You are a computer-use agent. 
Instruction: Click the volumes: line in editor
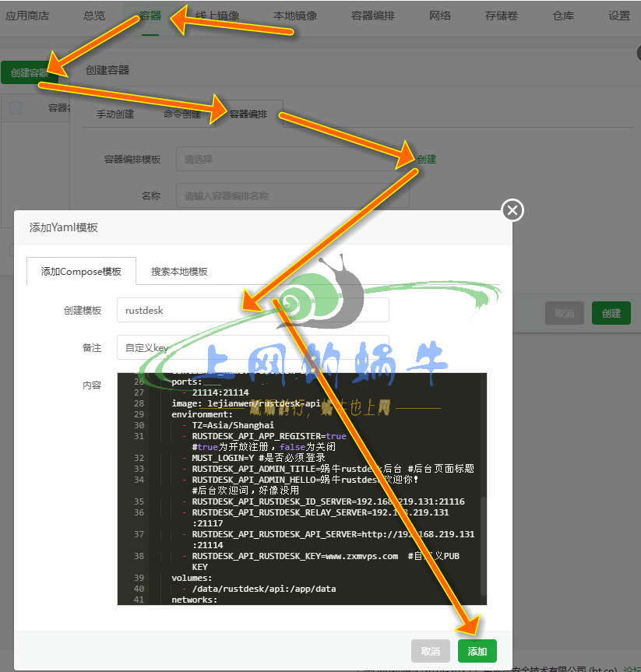pos(192,578)
